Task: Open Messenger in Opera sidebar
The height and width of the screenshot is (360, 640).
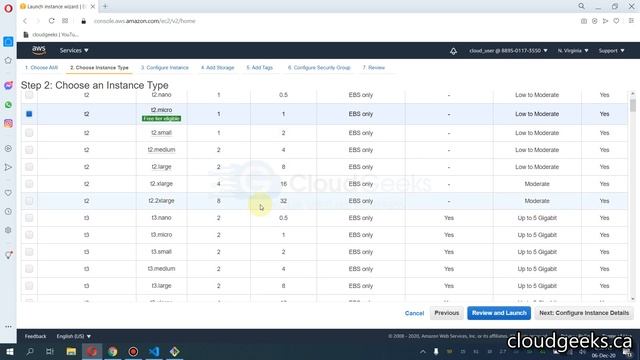Action: pyautogui.click(x=8, y=85)
